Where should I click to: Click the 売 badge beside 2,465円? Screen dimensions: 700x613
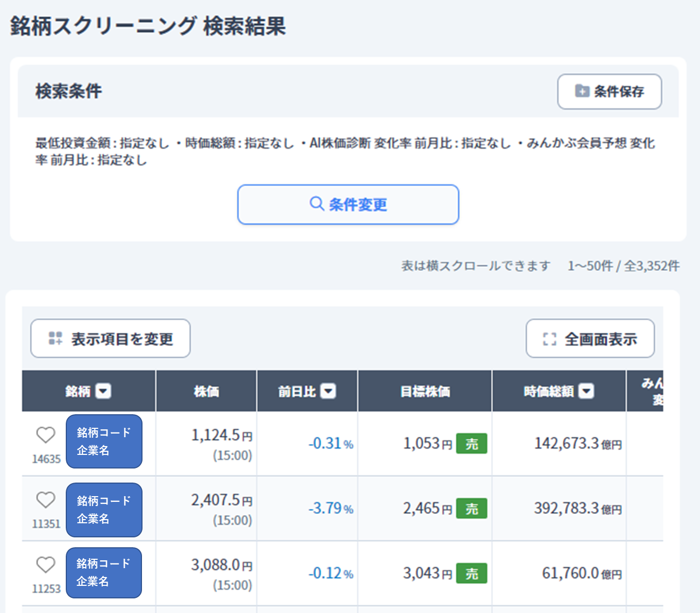[x=472, y=509]
